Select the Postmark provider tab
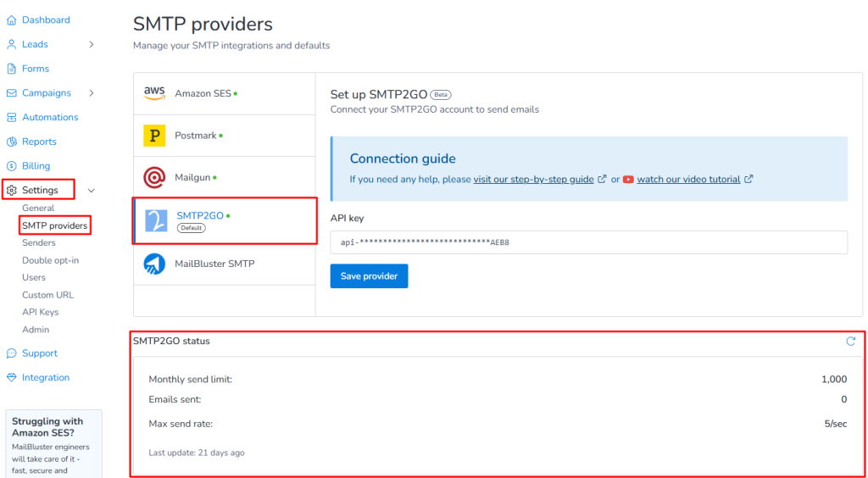Screen dimensions: 868x478 coord(224,136)
